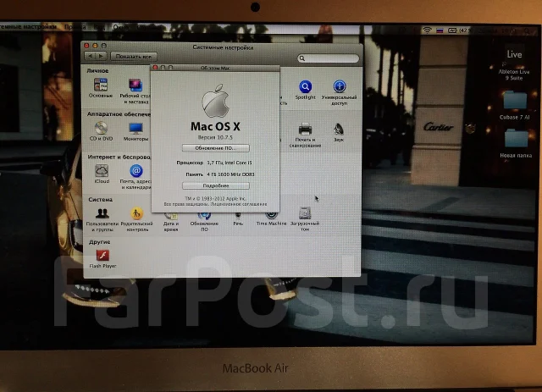542x392 pixels.
Task: Click the 1,7 ГГц Intel Core i5 text
Action: click(230, 163)
